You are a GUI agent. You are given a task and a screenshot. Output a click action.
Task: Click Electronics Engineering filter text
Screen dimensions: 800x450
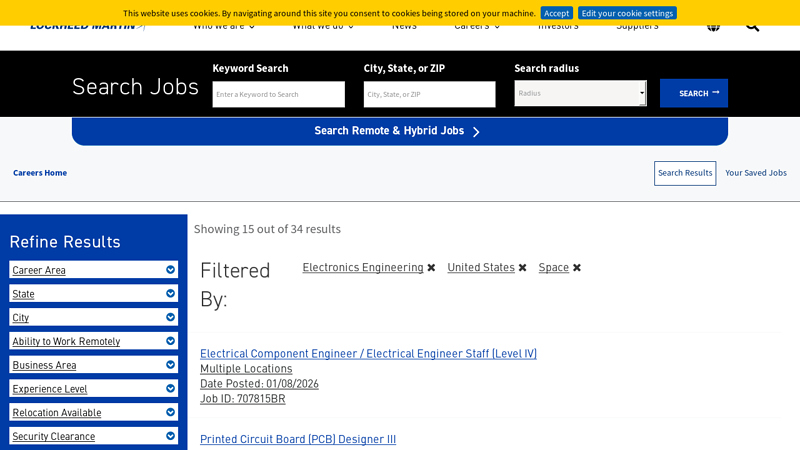click(x=363, y=268)
